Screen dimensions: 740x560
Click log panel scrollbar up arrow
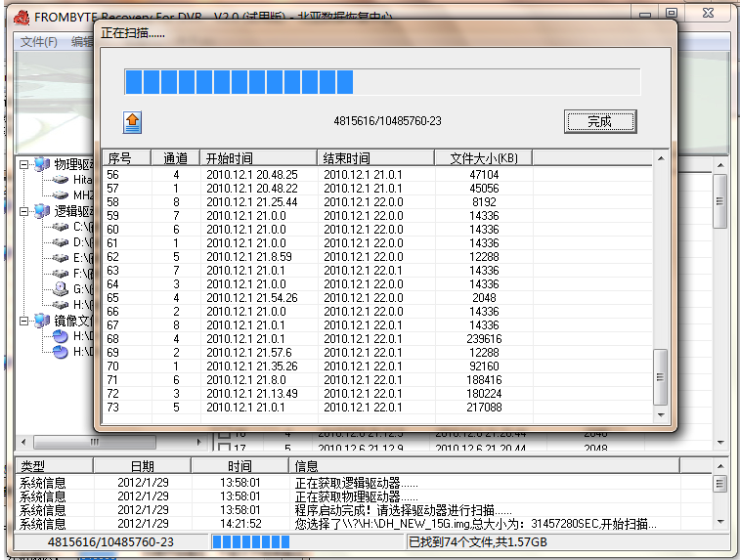[x=720, y=466]
